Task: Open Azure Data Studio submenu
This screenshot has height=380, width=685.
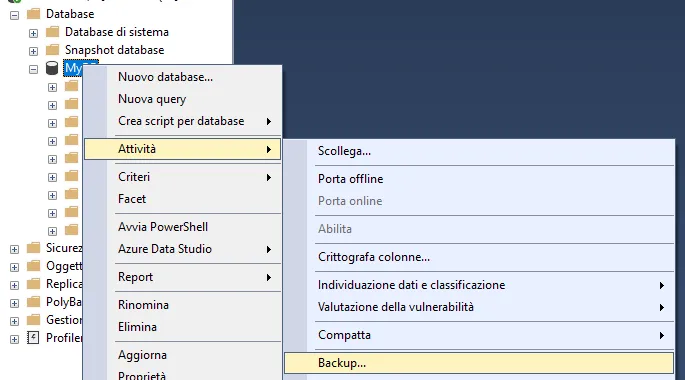Action: tap(183, 249)
